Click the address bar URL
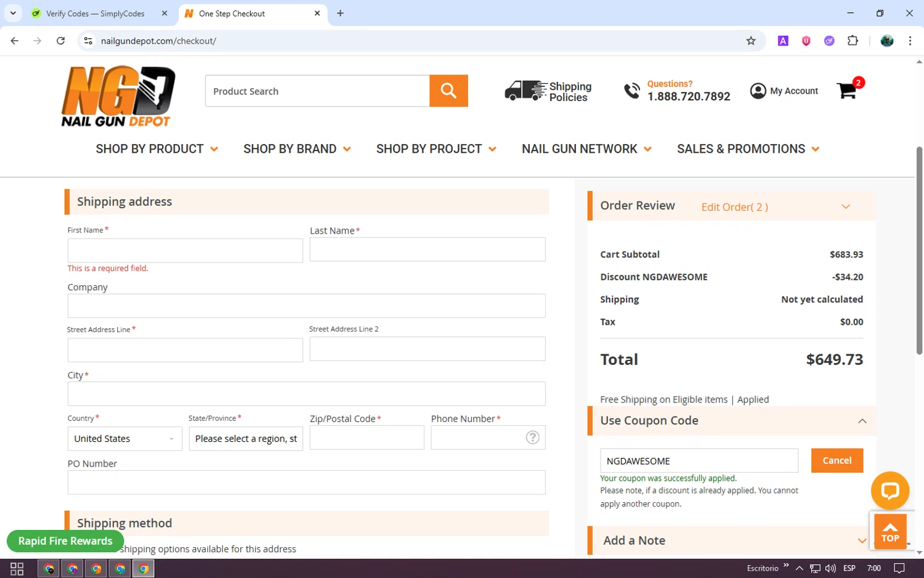The width and height of the screenshot is (924, 578). 158,41
